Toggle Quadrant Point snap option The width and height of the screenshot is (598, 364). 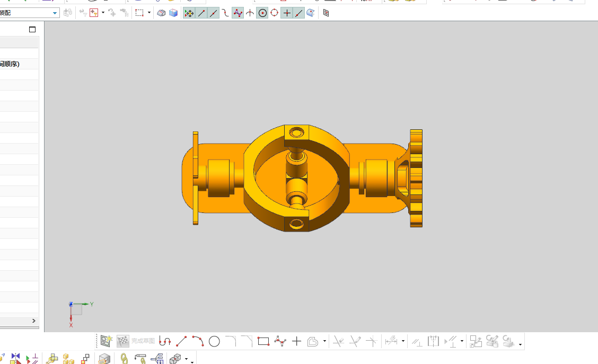(274, 13)
